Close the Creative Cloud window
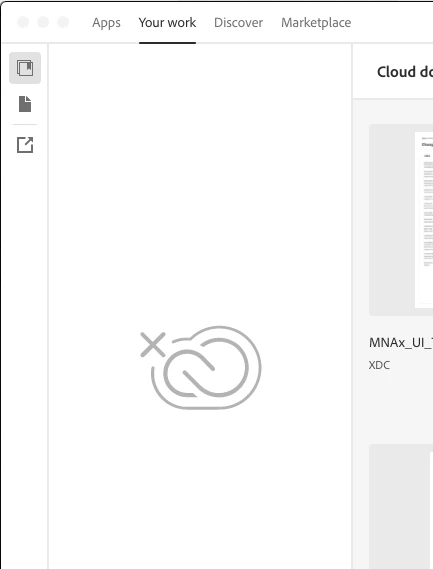The height and width of the screenshot is (569, 433). [23, 22]
